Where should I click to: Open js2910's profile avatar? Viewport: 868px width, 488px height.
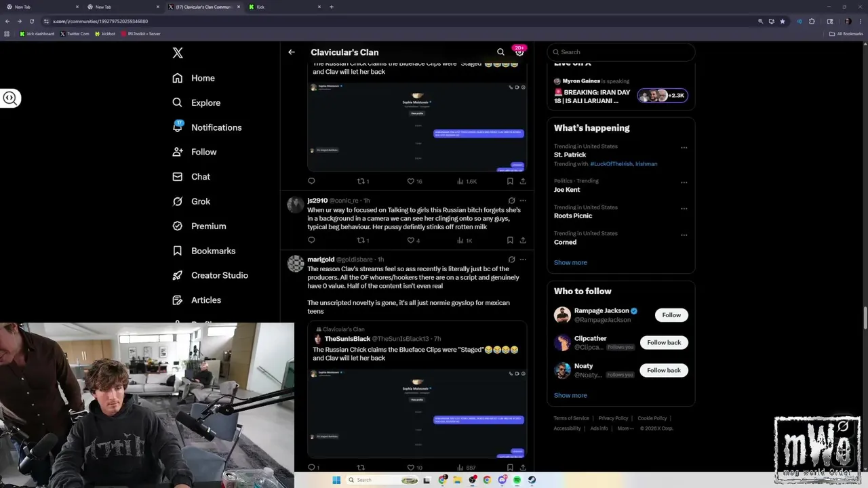coord(296,205)
